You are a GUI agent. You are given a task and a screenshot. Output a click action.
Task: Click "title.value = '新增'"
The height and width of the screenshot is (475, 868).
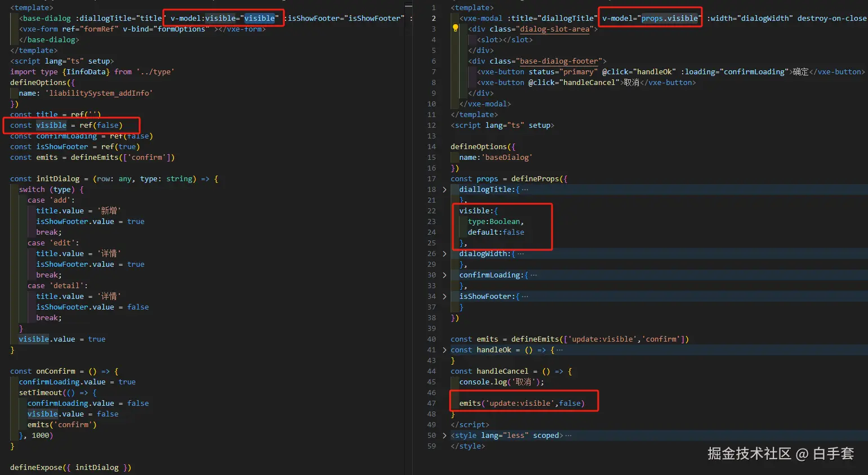click(x=78, y=211)
